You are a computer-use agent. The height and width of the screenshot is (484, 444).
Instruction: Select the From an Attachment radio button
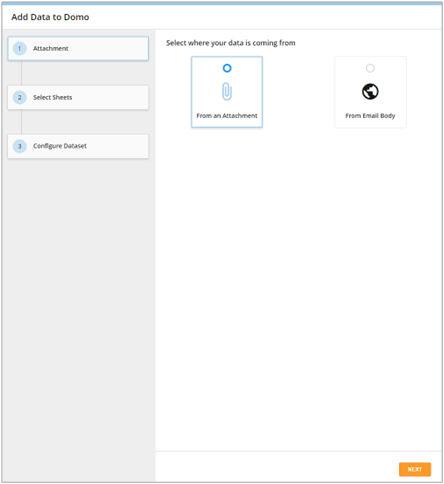(x=227, y=68)
